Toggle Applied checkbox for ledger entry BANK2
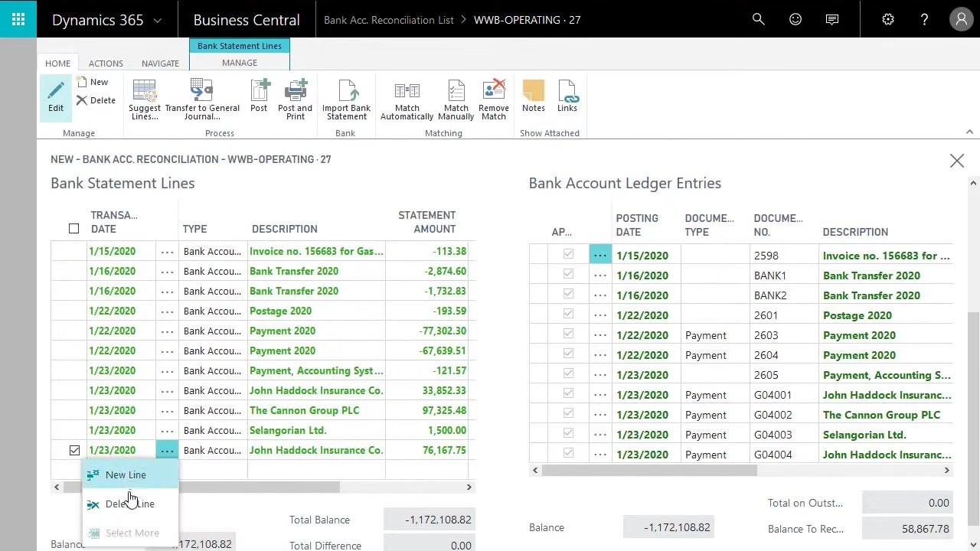This screenshot has height=551, width=980. tap(568, 294)
